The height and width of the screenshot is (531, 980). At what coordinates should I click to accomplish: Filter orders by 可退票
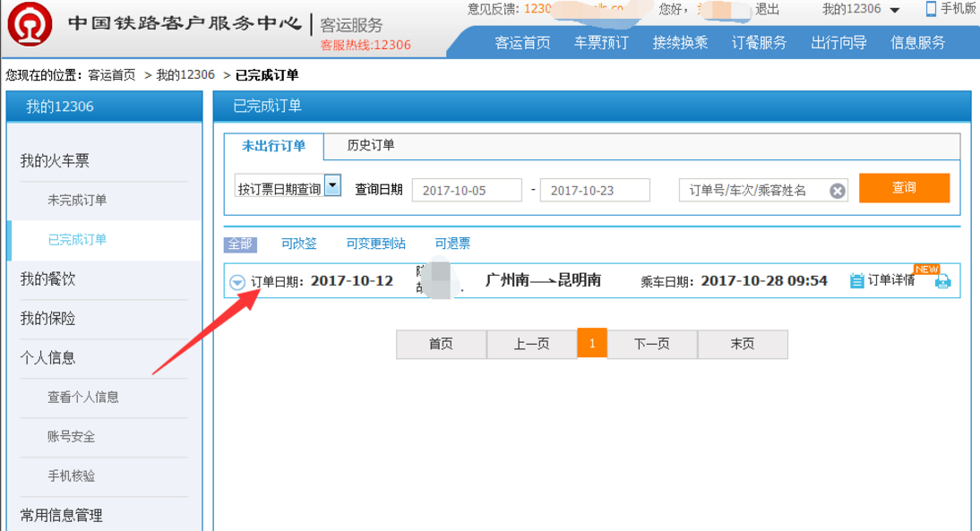pyautogui.click(x=452, y=243)
